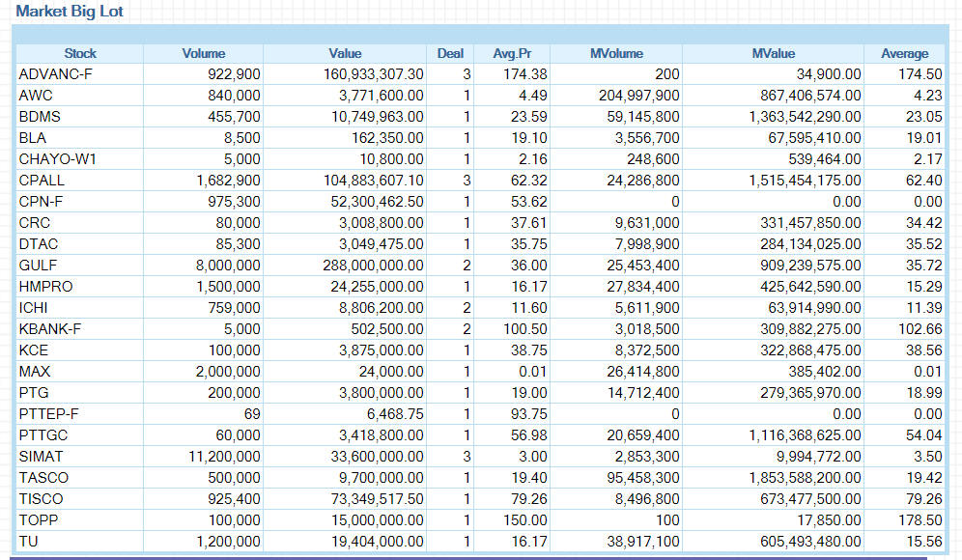Click SIMAT volume 11,200,000
Screen dimensions: 962x560
click(224, 457)
